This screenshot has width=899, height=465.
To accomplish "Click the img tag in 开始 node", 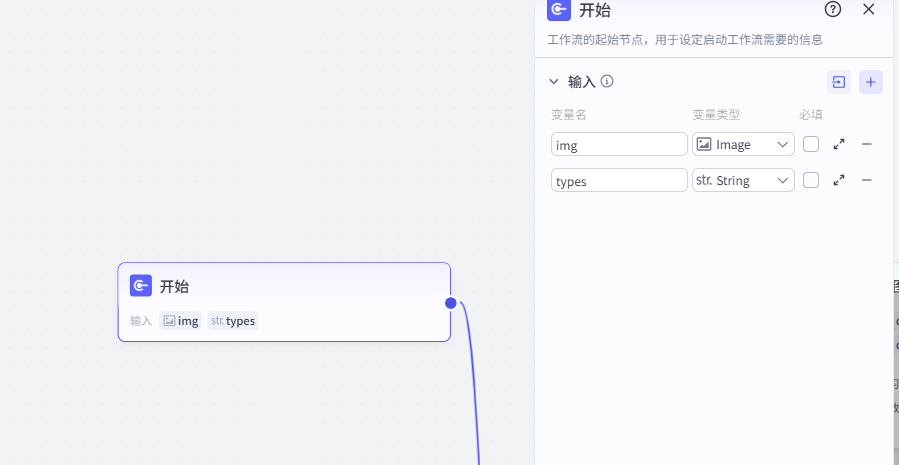I will click(x=181, y=321).
